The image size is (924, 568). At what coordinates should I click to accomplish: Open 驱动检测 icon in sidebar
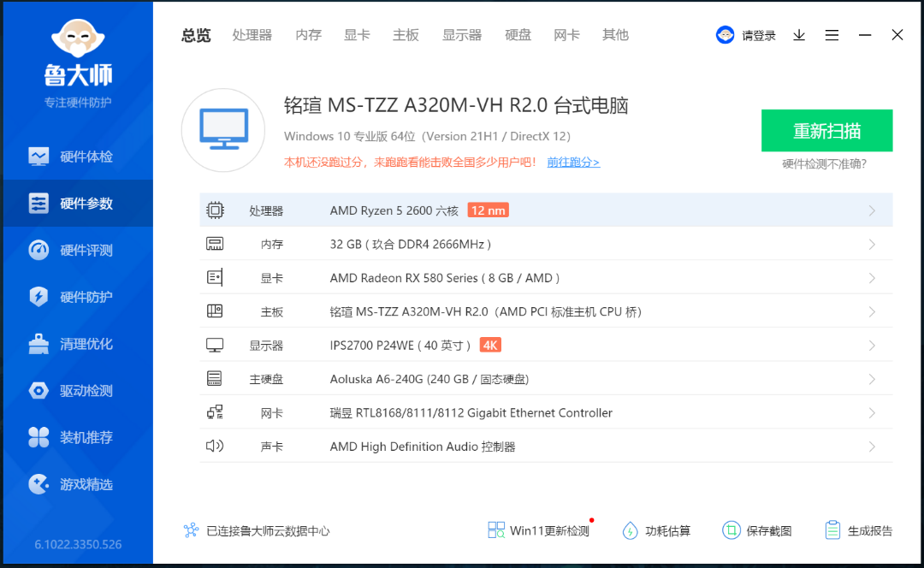pyautogui.click(x=38, y=390)
